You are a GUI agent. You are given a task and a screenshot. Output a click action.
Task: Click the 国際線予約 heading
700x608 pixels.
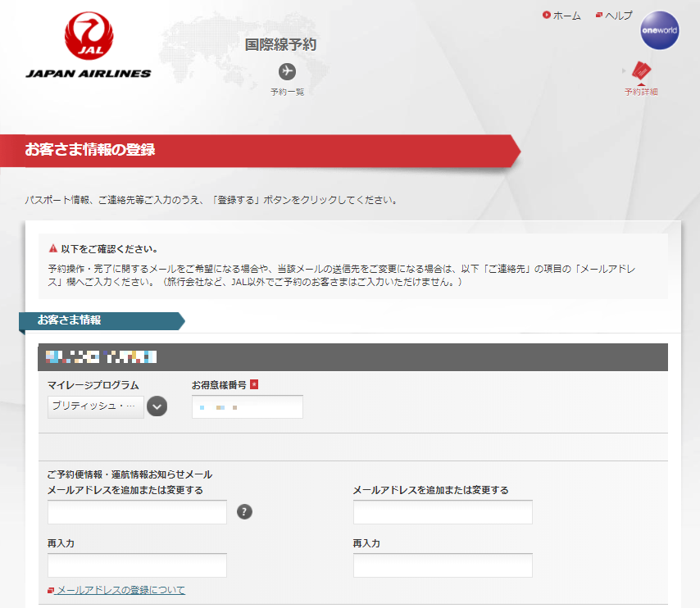click(x=280, y=44)
